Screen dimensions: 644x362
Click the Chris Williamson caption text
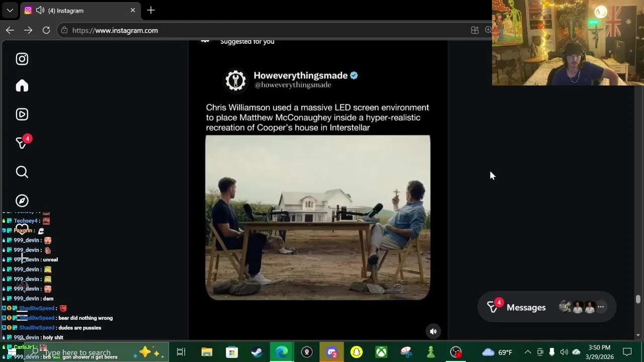pyautogui.click(x=317, y=118)
